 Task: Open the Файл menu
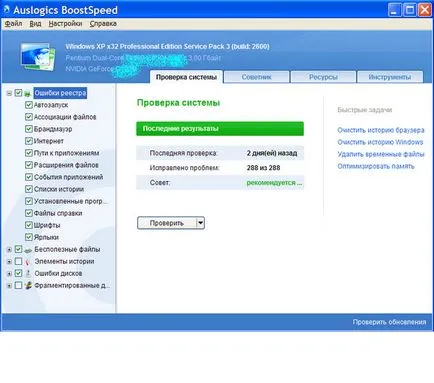pos(13,24)
